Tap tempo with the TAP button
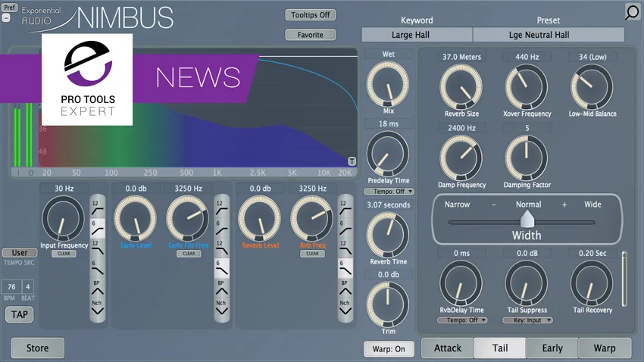The height and width of the screenshot is (362, 644). [x=19, y=315]
